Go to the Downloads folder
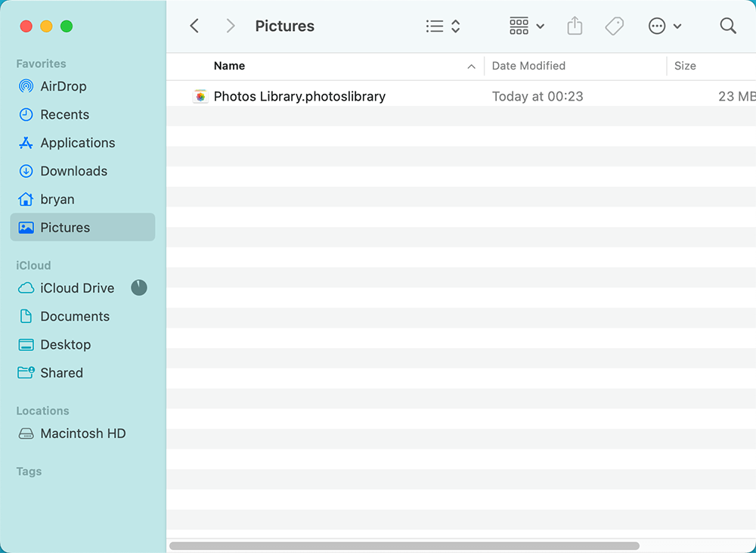This screenshot has width=756, height=553. click(72, 171)
